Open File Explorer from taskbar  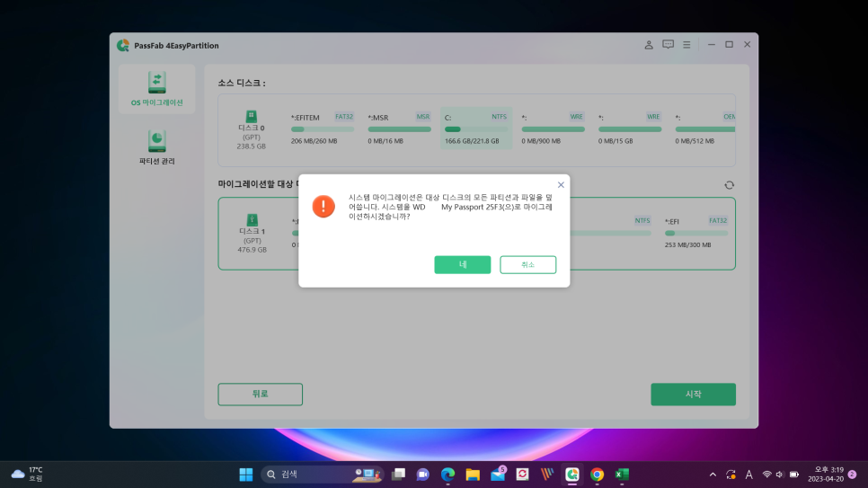(x=473, y=475)
